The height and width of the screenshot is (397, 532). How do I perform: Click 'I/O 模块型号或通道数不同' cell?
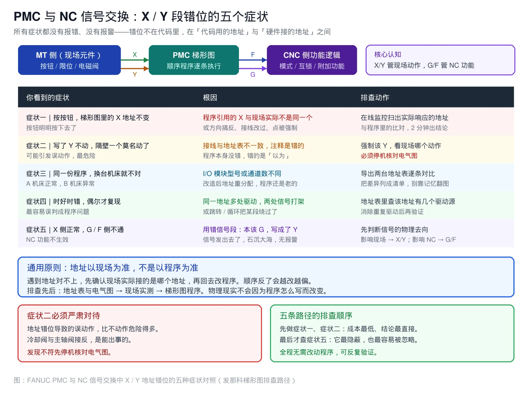click(x=242, y=173)
